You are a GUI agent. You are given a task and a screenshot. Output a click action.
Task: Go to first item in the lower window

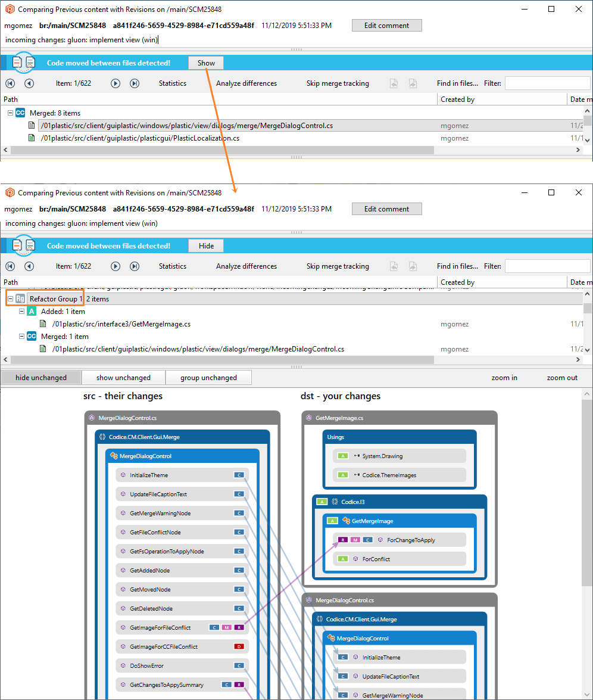tap(10, 266)
